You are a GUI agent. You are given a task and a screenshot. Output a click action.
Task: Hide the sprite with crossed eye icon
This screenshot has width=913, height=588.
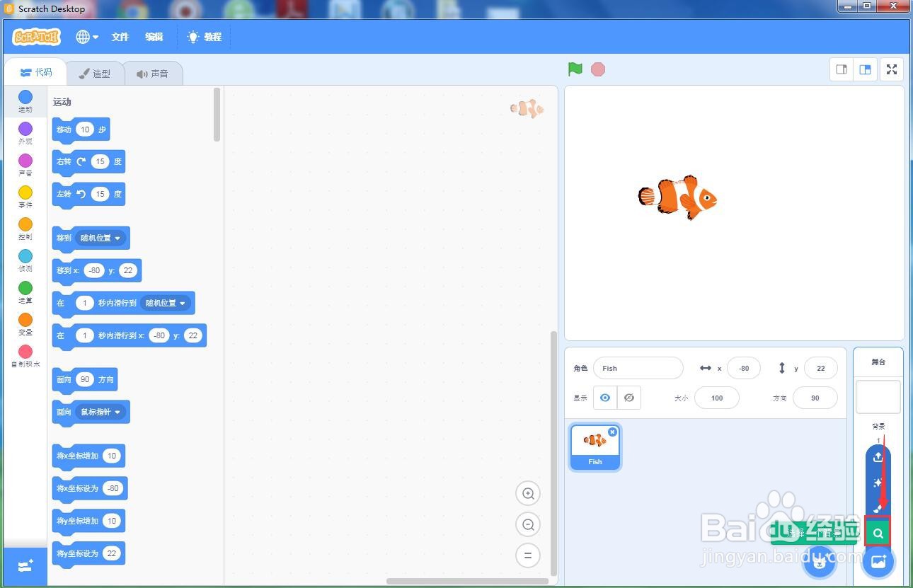629,398
